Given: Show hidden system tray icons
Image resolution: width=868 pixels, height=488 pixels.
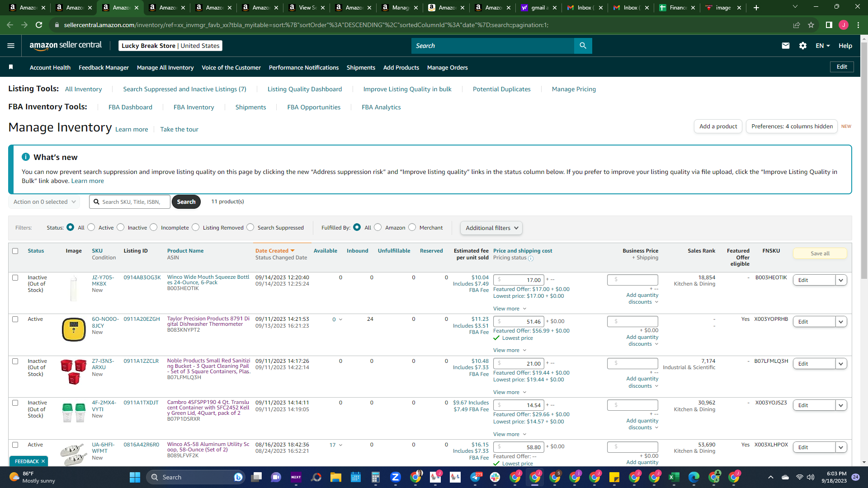Looking at the screenshot, I should (771, 477).
